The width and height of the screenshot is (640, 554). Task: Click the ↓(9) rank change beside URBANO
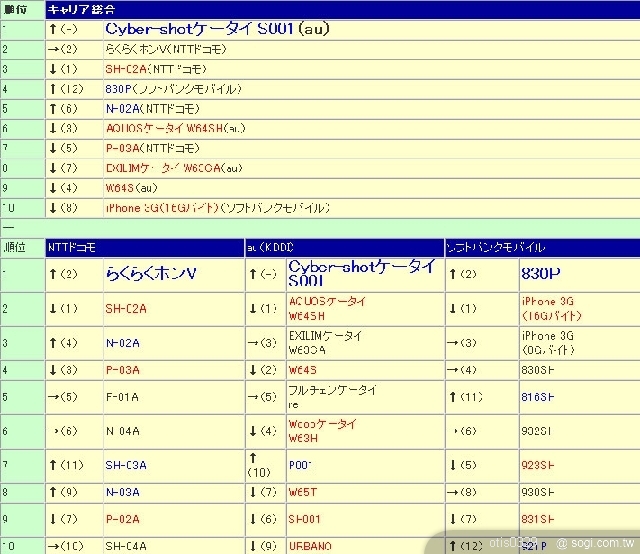263,546
